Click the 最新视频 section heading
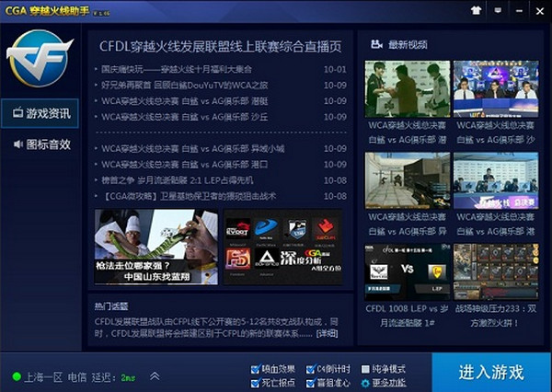The height and width of the screenshot is (392, 552). coord(408,45)
